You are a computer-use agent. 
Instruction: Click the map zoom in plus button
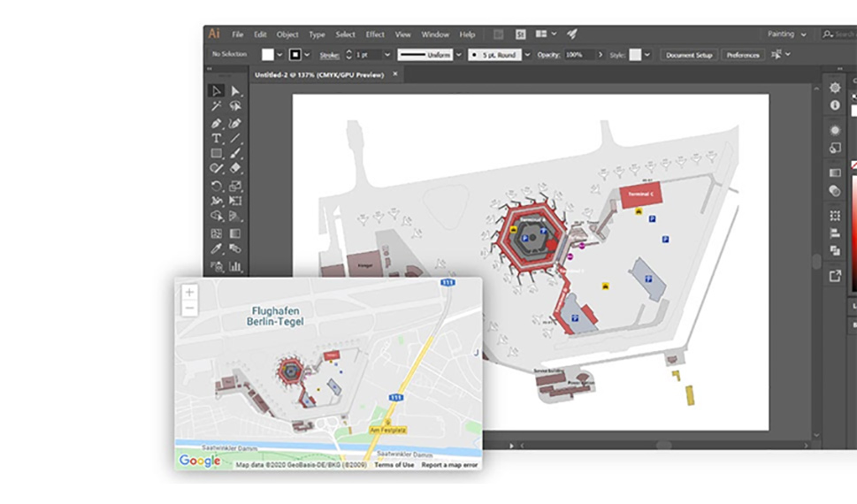click(x=189, y=293)
